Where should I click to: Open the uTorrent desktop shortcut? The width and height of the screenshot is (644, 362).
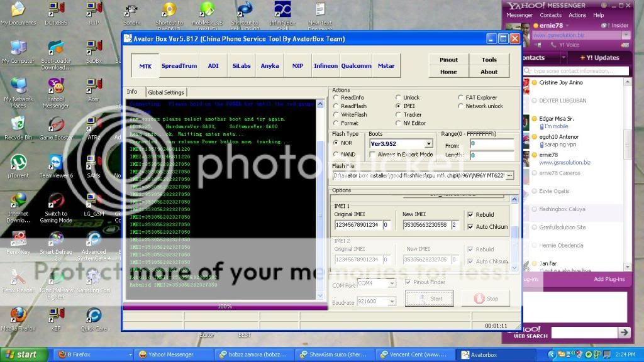coord(18,163)
